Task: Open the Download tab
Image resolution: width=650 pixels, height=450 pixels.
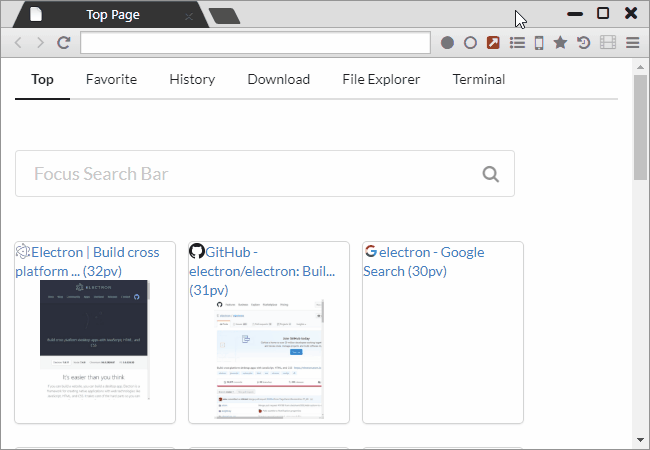Action: tap(279, 79)
